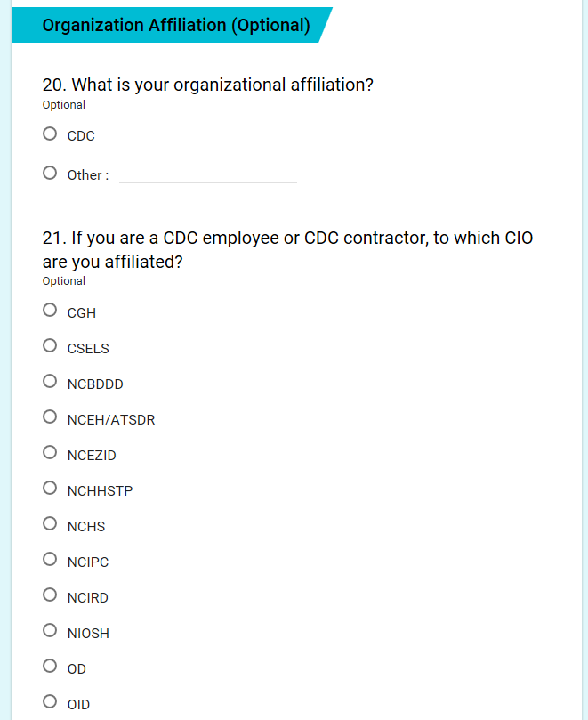Choose the NCHHSTP option

pyautogui.click(x=50, y=489)
